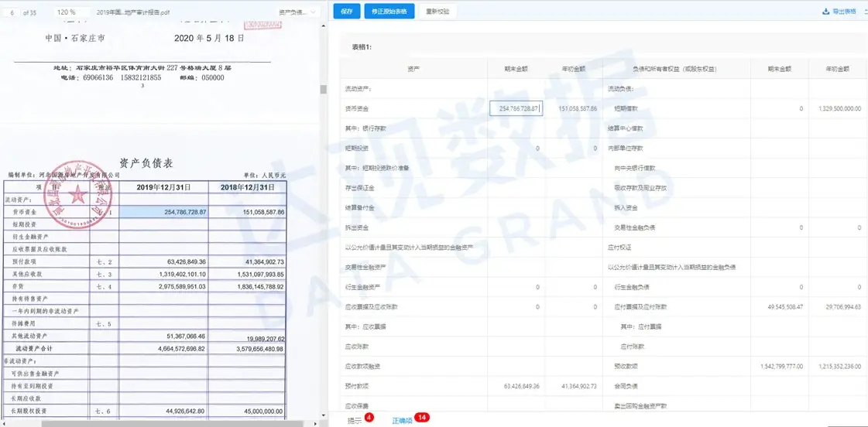Open the 资产负债 dropdown in PDF toolbar
Image resolution: width=868 pixels, height=427 pixels.
(x=298, y=12)
